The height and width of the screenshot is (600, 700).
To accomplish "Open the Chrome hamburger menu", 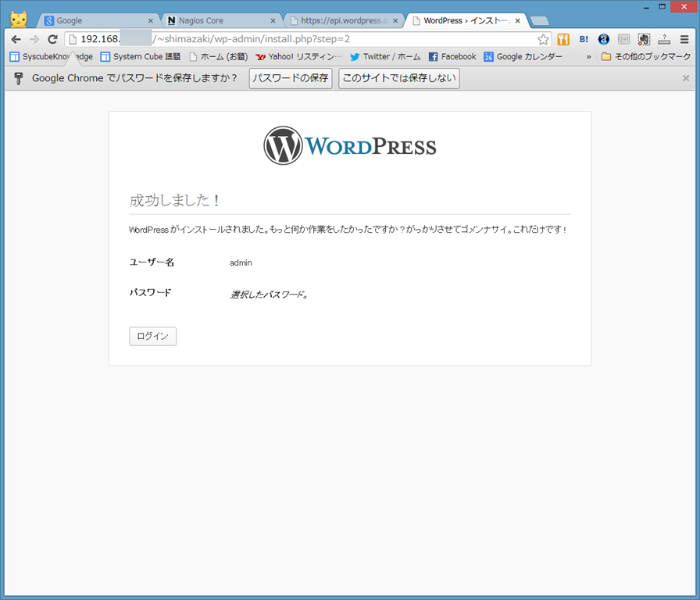I will 684,39.
